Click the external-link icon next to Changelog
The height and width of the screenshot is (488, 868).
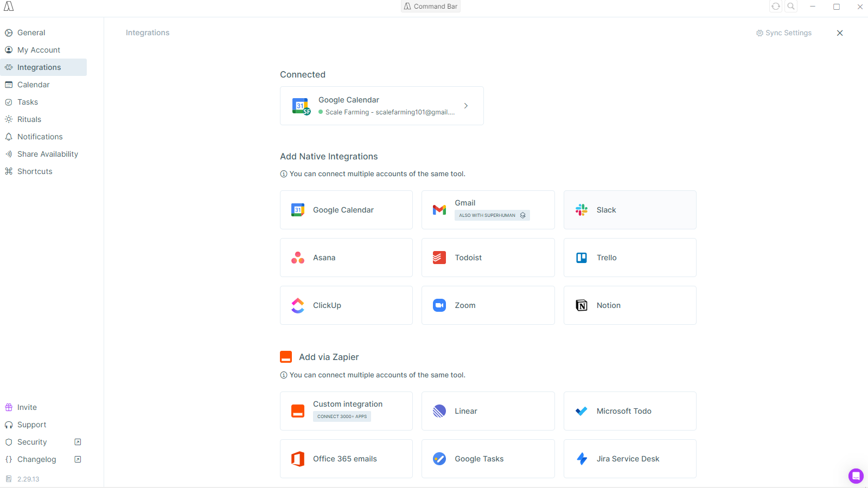coord(78,459)
